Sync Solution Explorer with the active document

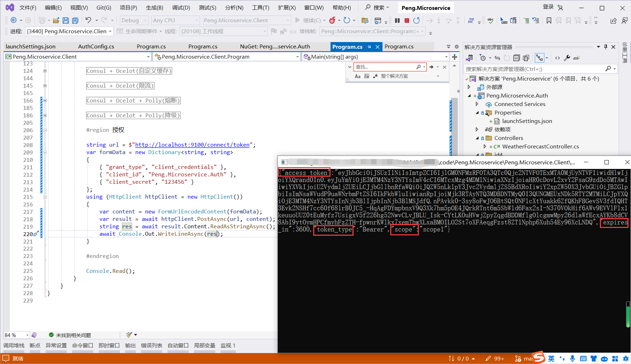coord(497,58)
